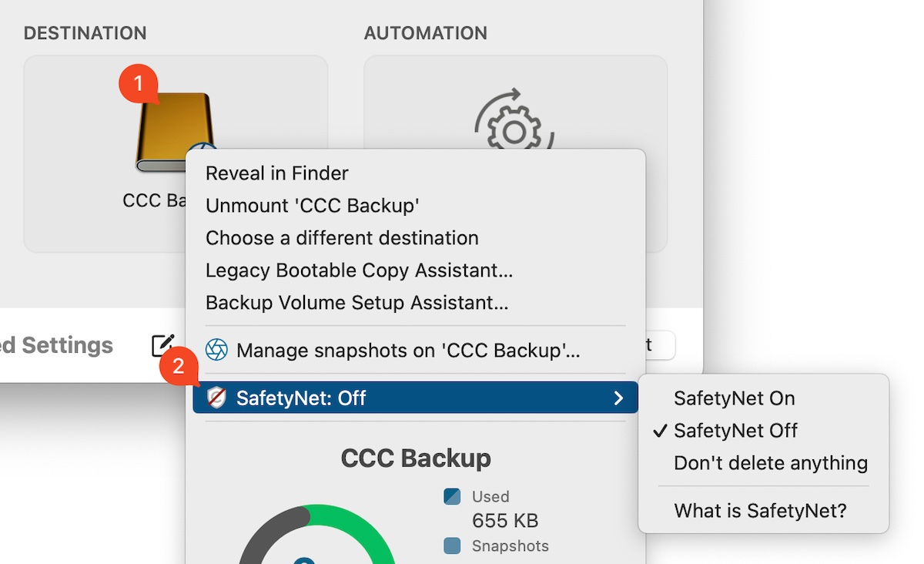The image size is (924, 564).
Task: Toggle the Snapshots legend checkbox
Action: [x=453, y=546]
